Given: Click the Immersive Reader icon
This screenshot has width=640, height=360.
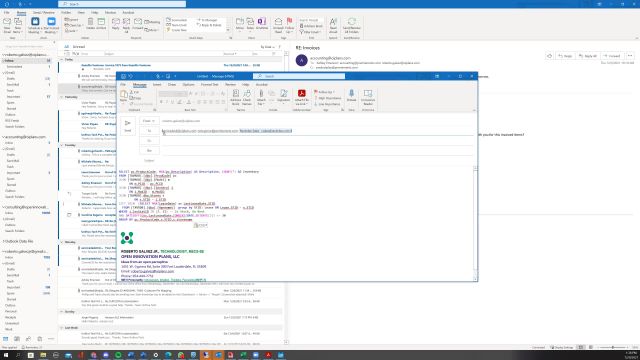Looking at the screenshot, I should (x=368, y=98).
